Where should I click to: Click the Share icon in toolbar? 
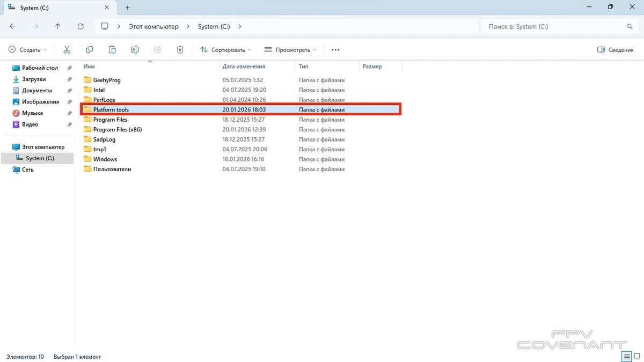coord(157,49)
